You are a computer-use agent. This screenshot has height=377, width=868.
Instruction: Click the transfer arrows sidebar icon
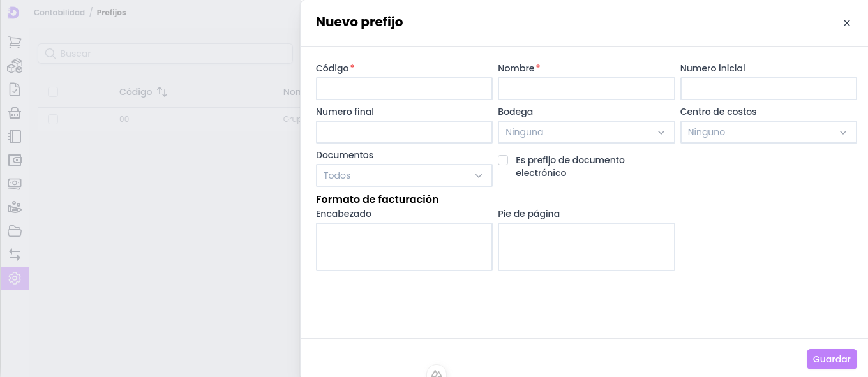15,255
